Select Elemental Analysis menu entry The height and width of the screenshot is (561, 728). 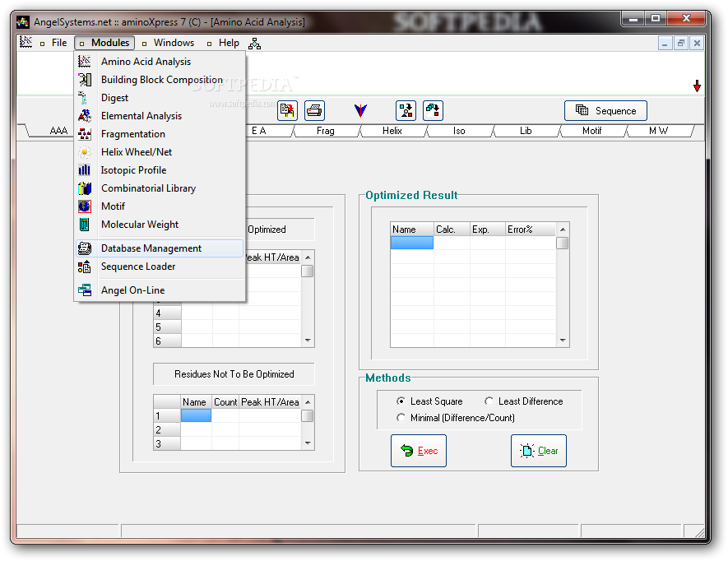pos(160,116)
